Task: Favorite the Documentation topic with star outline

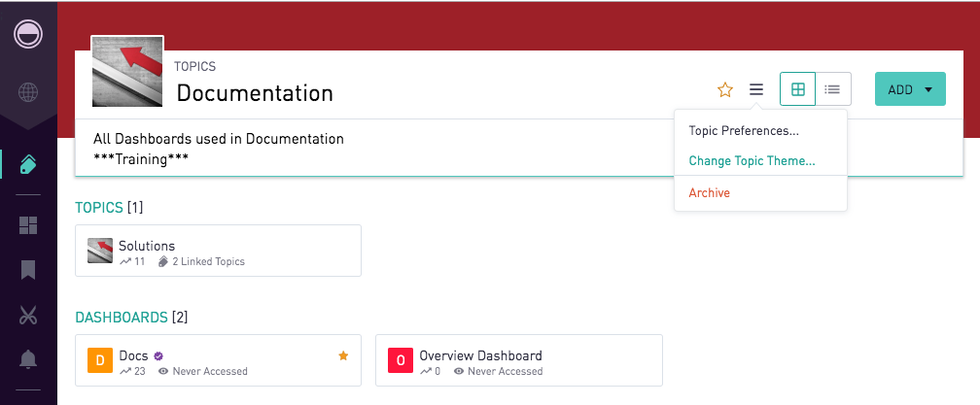Action: tap(725, 90)
